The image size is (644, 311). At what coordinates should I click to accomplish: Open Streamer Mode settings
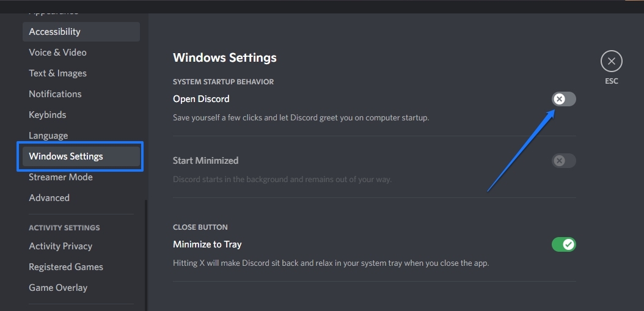click(60, 177)
